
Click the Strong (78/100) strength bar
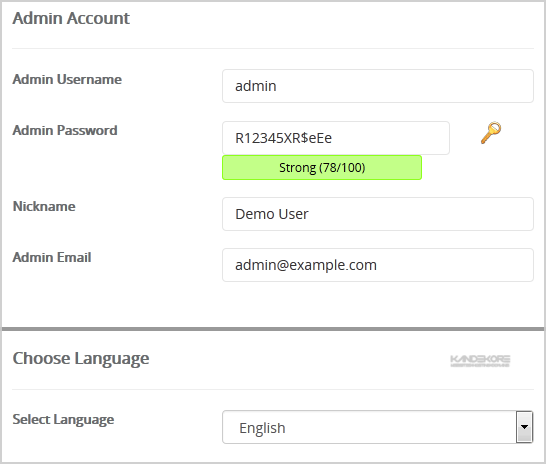pyautogui.click(x=322, y=167)
